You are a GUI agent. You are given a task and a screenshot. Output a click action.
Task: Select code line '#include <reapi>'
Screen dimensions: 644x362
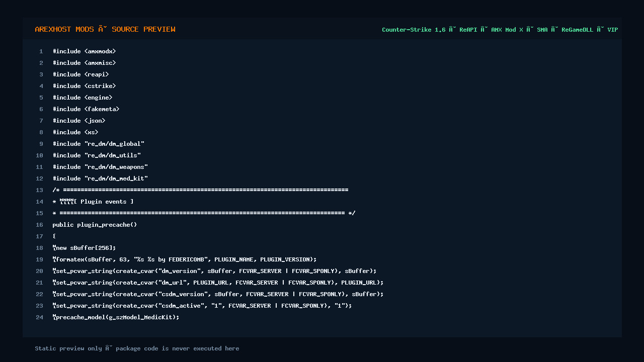(x=80, y=74)
